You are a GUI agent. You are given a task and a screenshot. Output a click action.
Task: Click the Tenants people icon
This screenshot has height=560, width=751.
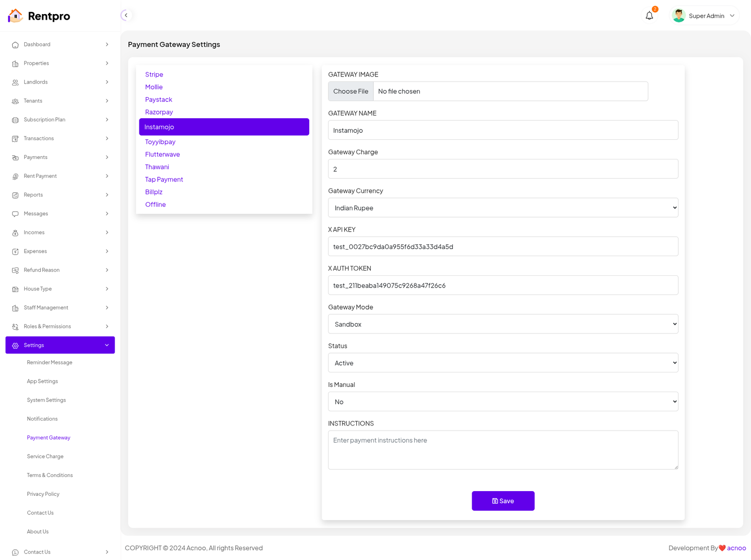(x=15, y=101)
